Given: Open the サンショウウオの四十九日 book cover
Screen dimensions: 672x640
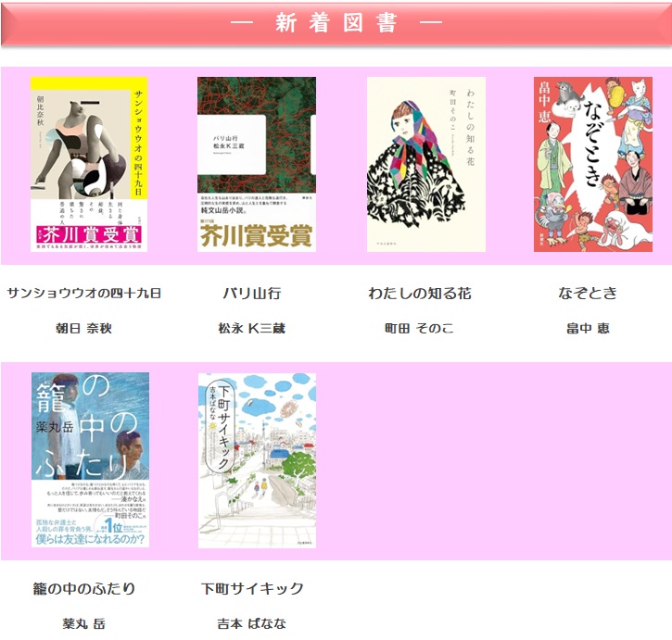Looking at the screenshot, I should (x=89, y=164).
